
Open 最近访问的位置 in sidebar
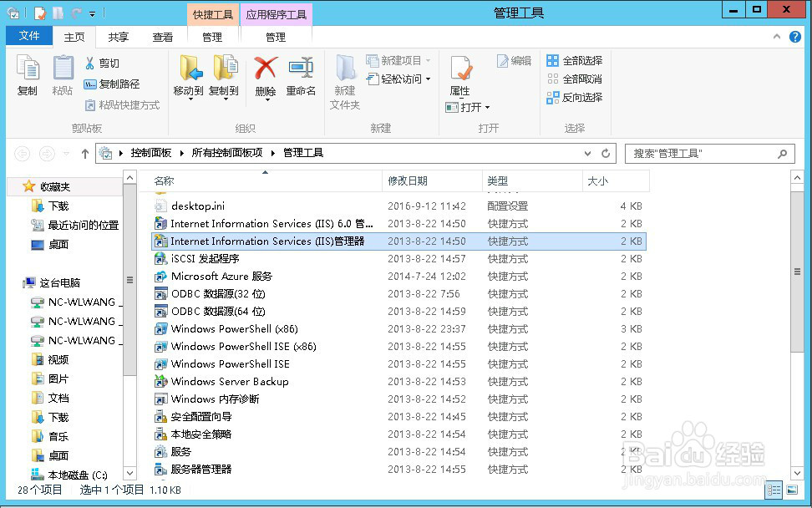83,226
